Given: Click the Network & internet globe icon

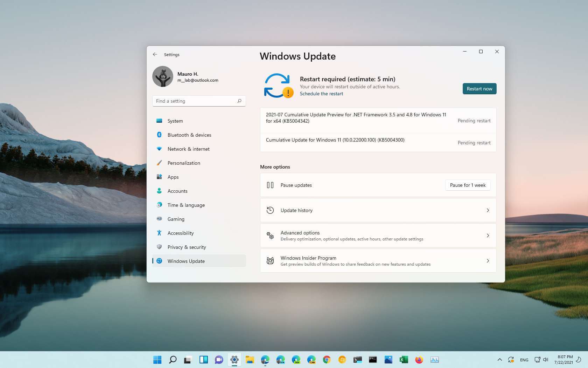Looking at the screenshot, I should click(x=160, y=149).
